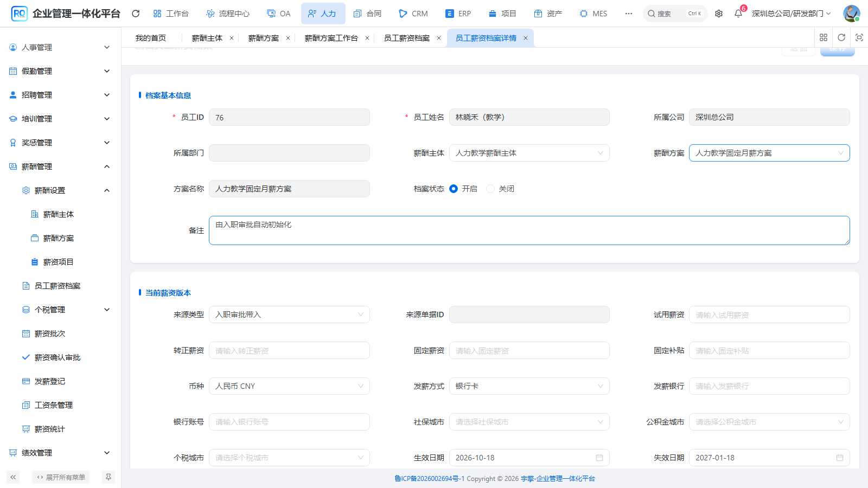Click 展开所有菜单 button
The width and height of the screenshot is (868, 488).
[x=61, y=477]
